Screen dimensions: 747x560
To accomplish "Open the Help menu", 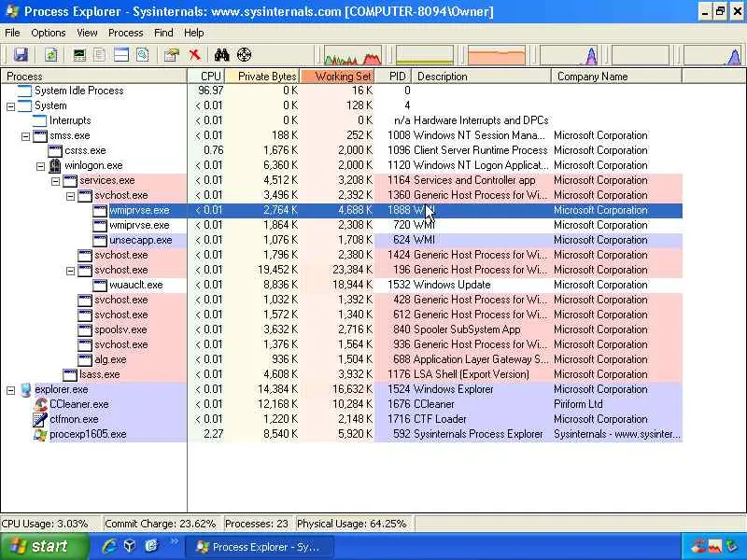I will coord(193,33).
